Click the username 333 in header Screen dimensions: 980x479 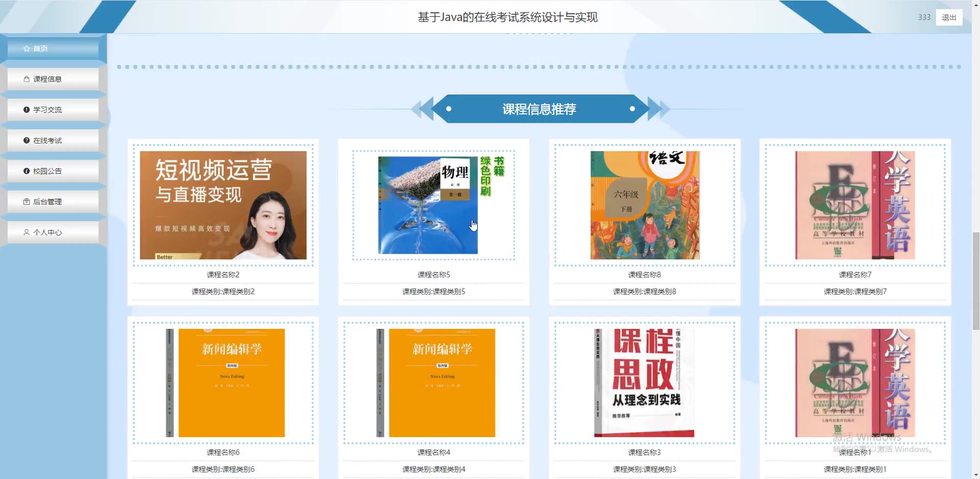click(x=924, y=17)
